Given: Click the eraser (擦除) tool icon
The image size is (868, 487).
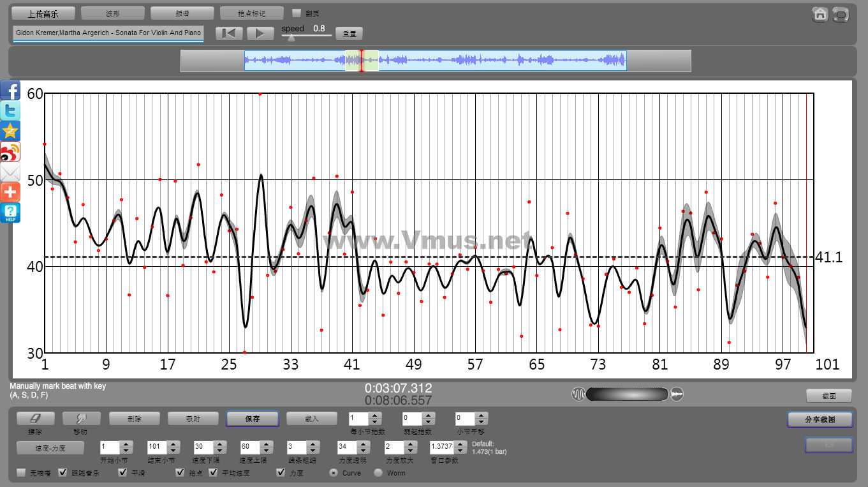Looking at the screenshot, I should coord(35,418).
